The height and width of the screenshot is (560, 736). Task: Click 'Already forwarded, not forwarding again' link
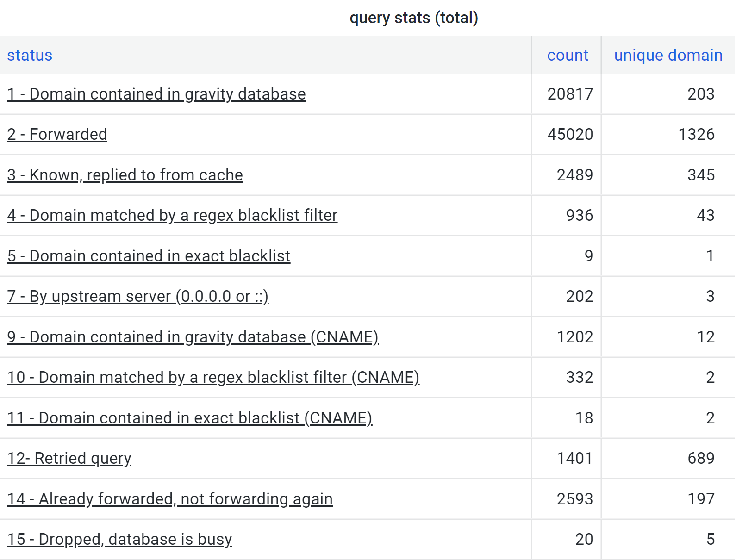pyautogui.click(x=169, y=499)
